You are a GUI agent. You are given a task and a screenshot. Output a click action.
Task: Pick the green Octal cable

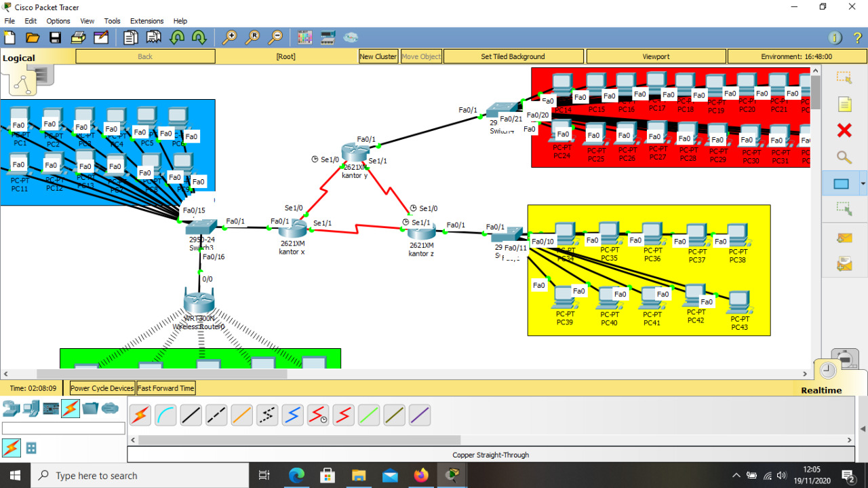coord(369,415)
